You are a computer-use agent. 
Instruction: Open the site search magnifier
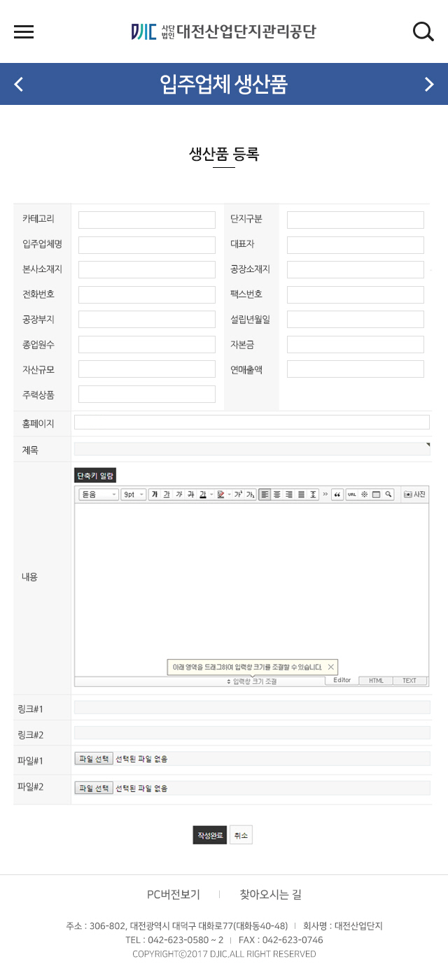423,31
